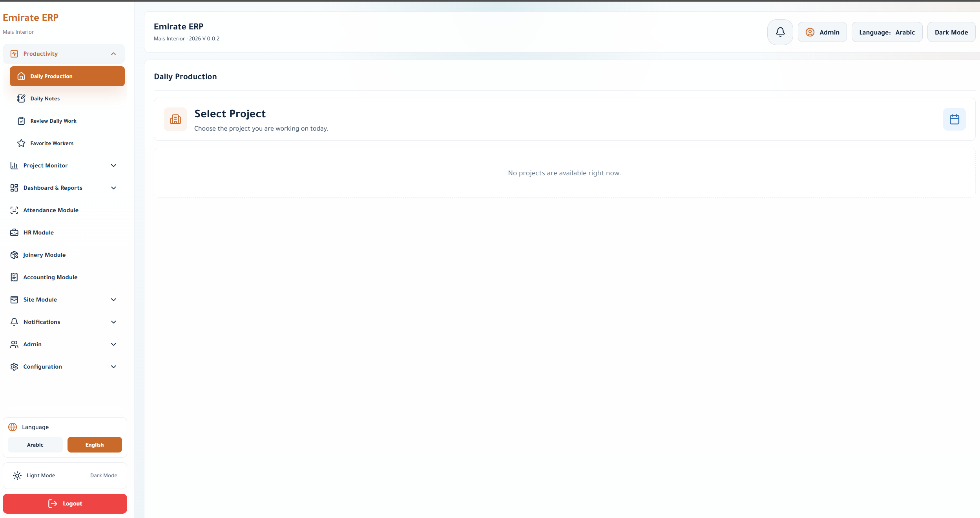Screen dimensions: 980x518
Task: Click the Productivity pulse icon in sidebar
Action: point(14,54)
